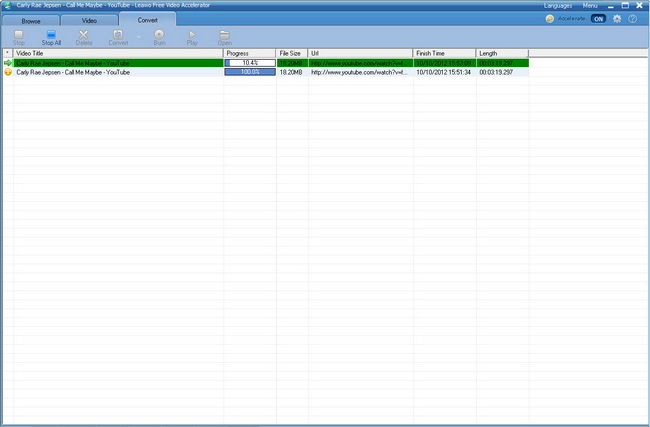Click the finish time 10/10/2012 15:51:34
The width and height of the screenshot is (650, 427).
pyautogui.click(x=444, y=72)
